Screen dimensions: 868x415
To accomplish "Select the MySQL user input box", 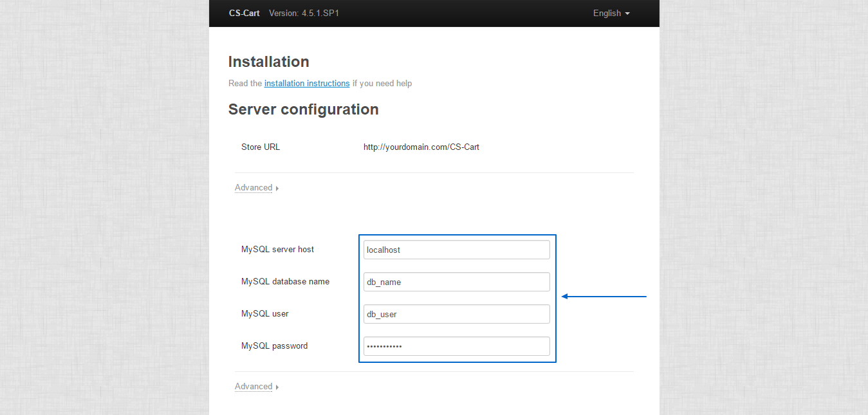I will (x=456, y=314).
